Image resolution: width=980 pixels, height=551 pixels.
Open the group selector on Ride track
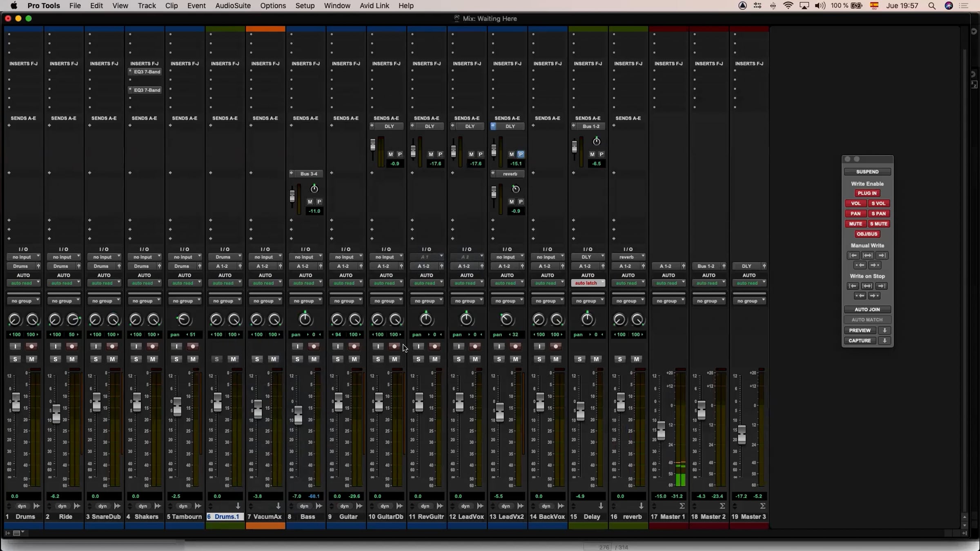tap(64, 301)
